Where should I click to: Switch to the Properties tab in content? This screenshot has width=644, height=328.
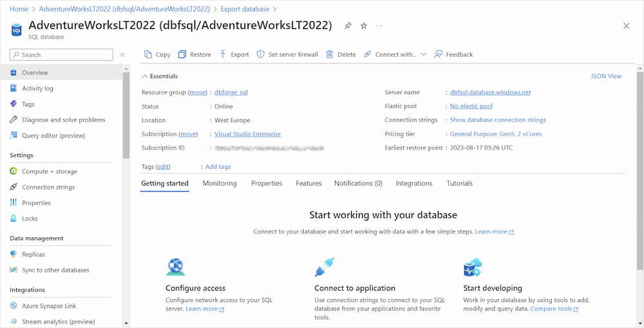click(x=267, y=183)
